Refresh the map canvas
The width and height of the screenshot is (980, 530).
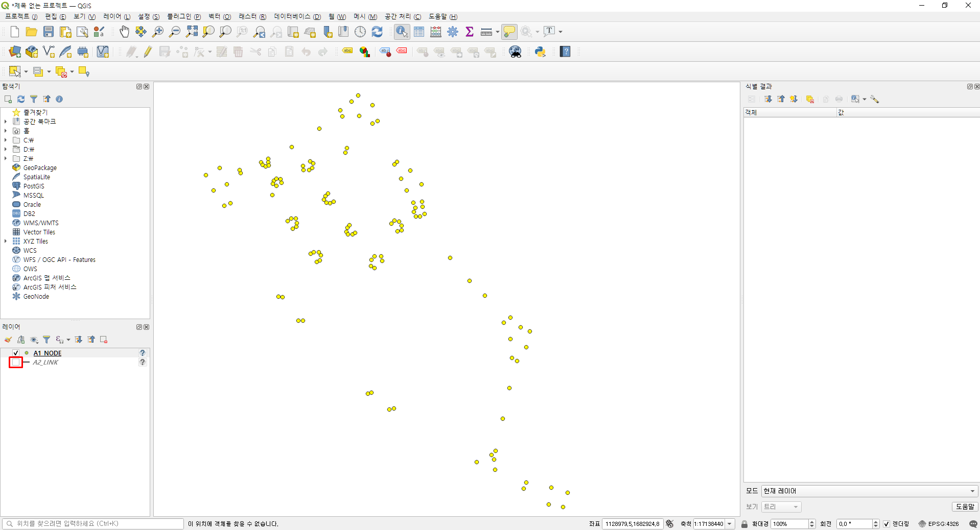pos(377,32)
